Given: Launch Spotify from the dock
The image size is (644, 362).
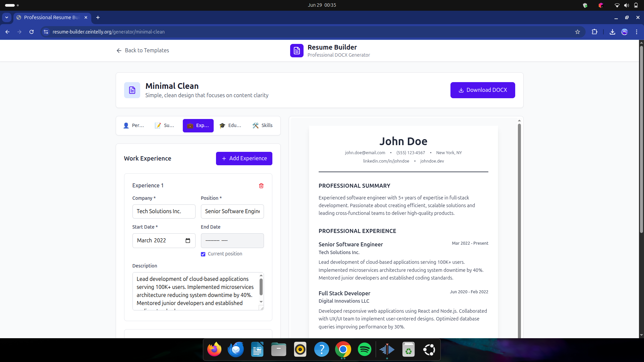Looking at the screenshot, I should pyautogui.click(x=364, y=350).
